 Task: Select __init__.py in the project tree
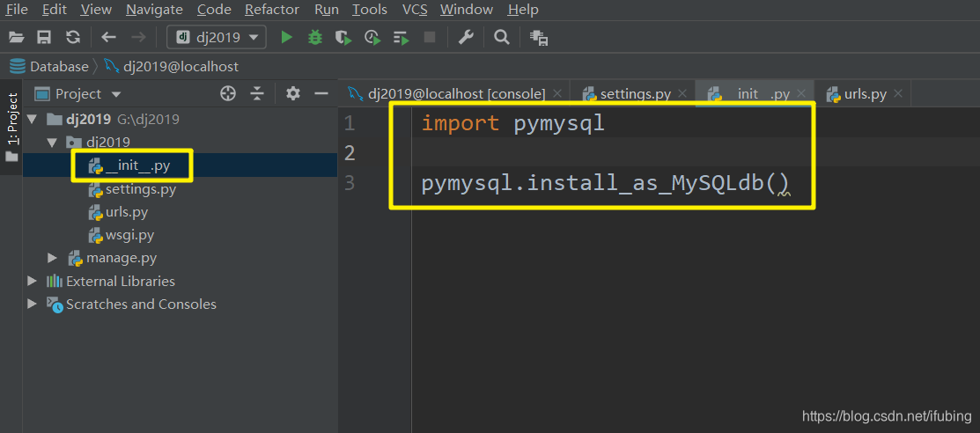coord(137,165)
